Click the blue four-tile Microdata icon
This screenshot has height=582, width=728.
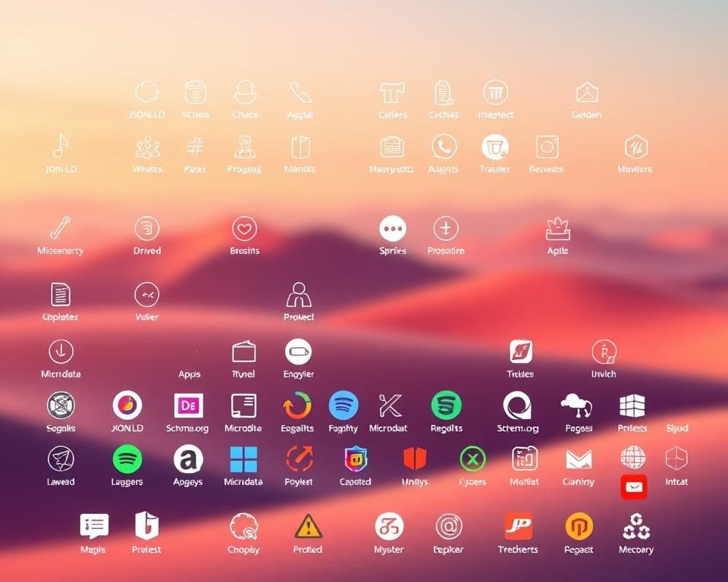pyautogui.click(x=243, y=459)
